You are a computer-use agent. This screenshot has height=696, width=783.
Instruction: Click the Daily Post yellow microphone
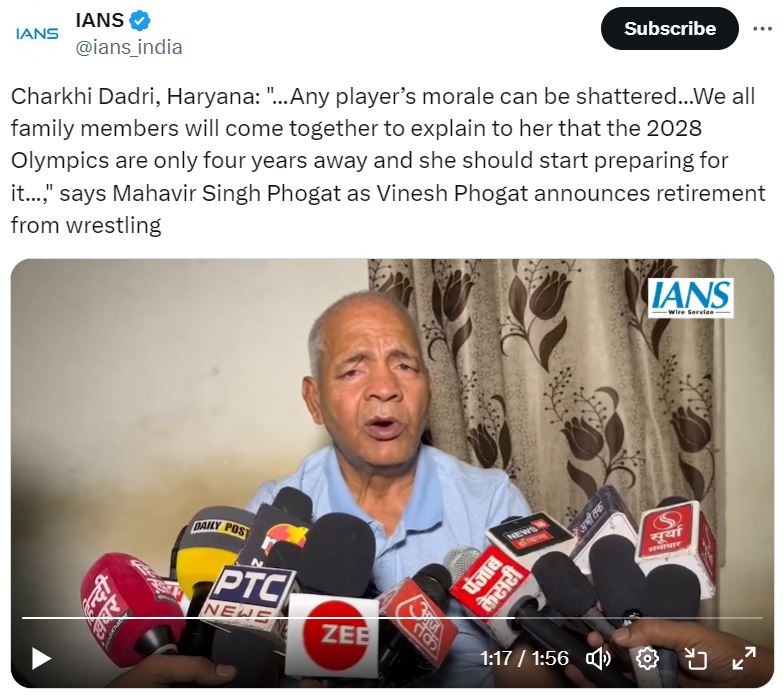point(212,544)
